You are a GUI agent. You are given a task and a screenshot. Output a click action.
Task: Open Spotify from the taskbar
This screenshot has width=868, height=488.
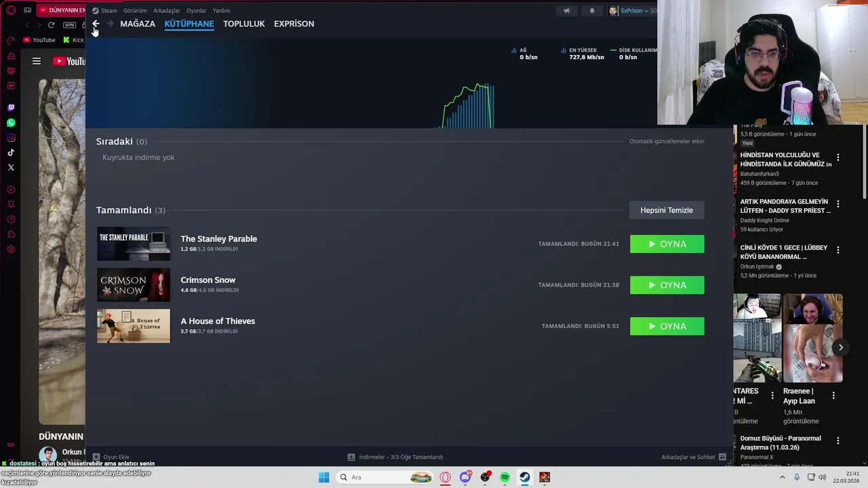pyautogui.click(x=505, y=477)
